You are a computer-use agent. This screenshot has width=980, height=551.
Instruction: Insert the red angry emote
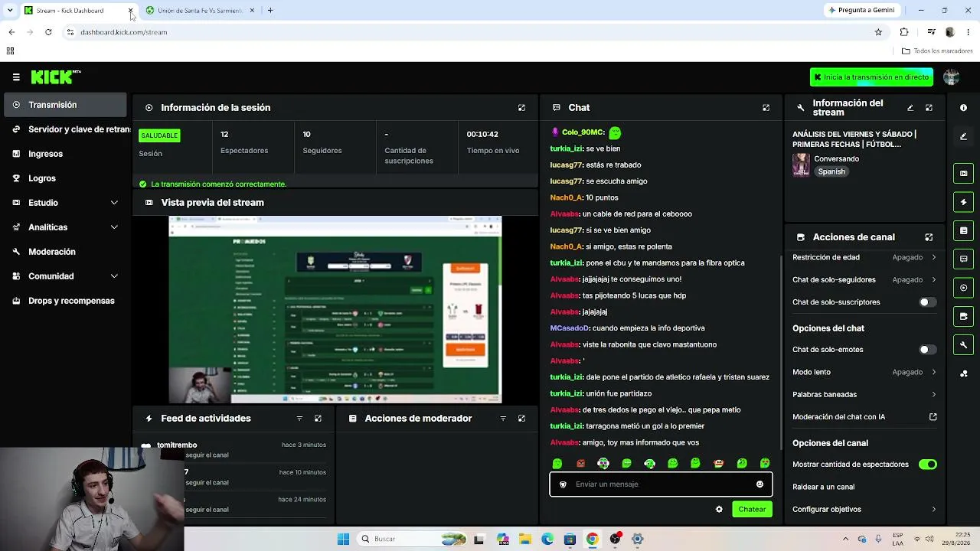580,464
